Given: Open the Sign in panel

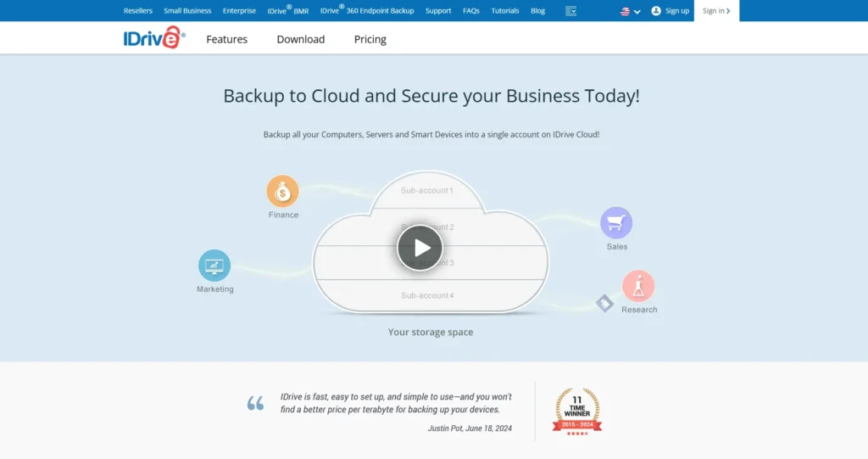Looking at the screenshot, I should pyautogui.click(x=715, y=11).
